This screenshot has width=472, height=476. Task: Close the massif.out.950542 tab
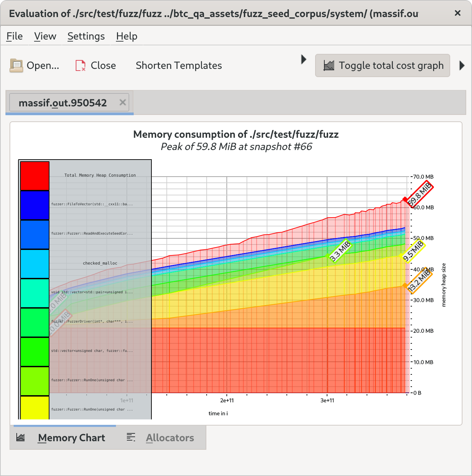point(123,102)
